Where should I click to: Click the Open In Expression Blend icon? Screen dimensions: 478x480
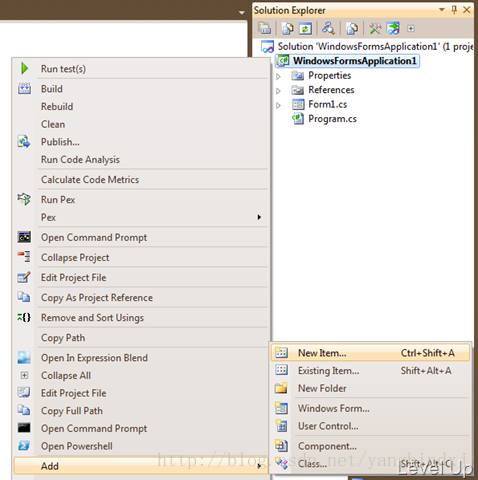click(24, 357)
